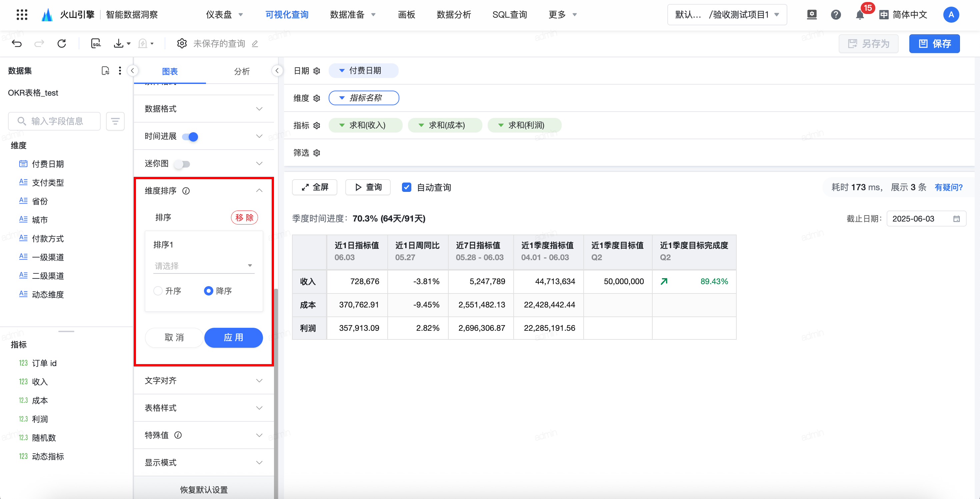Open project selector 验收测试项目1 dropdown
This screenshot has width=980, height=499.
(727, 15)
